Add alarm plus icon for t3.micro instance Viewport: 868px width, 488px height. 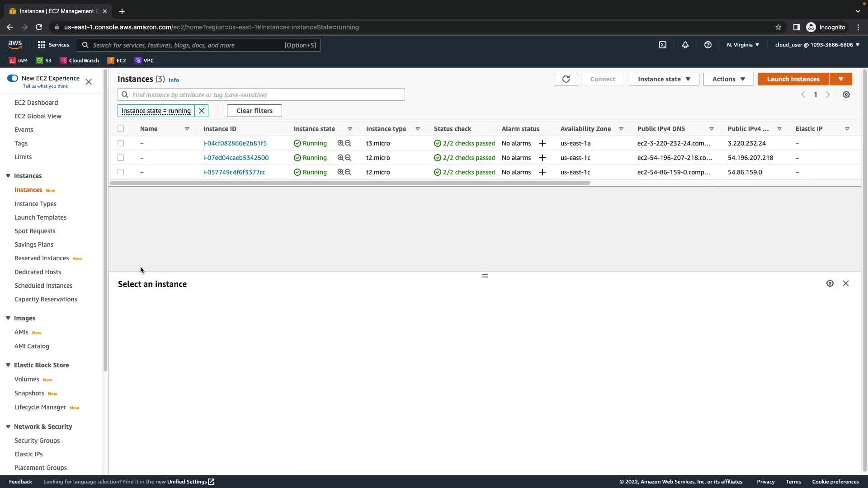[x=542, y=143]
